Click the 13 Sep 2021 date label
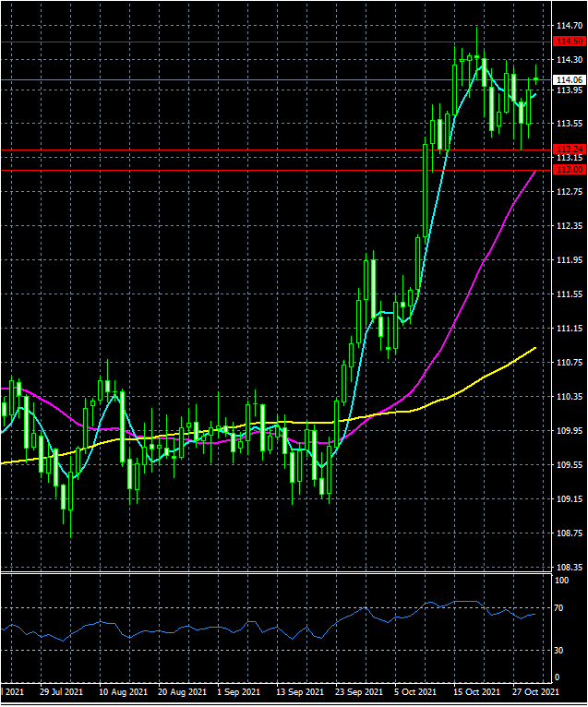This screenshot has height=707, width=588. [300, 692]
